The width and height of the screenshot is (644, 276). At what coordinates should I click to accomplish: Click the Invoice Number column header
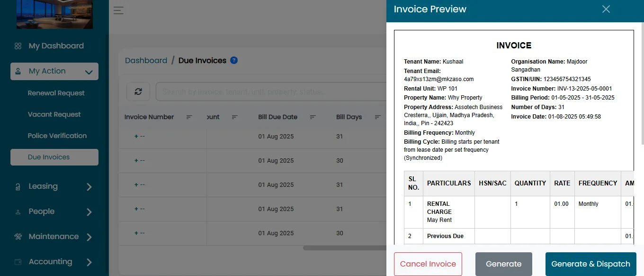click(149, 117)
